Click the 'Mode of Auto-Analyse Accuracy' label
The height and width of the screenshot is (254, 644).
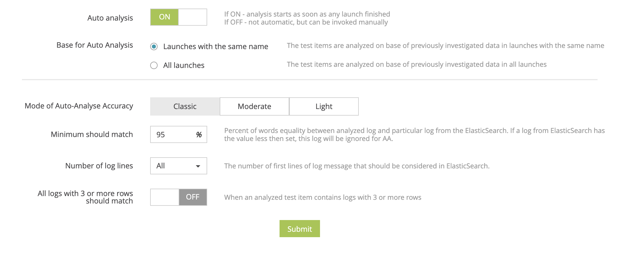tap(79, 106)
